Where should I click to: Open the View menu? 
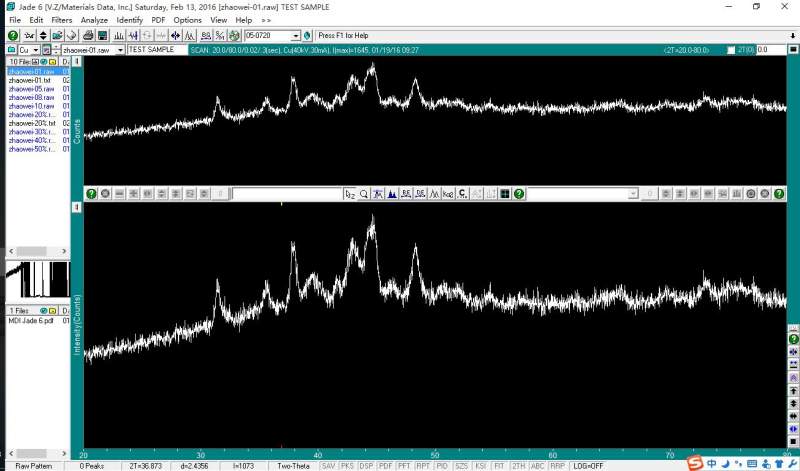(218, 20)
